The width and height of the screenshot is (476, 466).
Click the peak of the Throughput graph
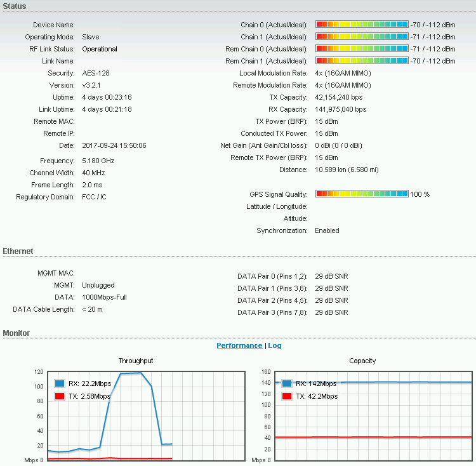click(x=131, y=373)
